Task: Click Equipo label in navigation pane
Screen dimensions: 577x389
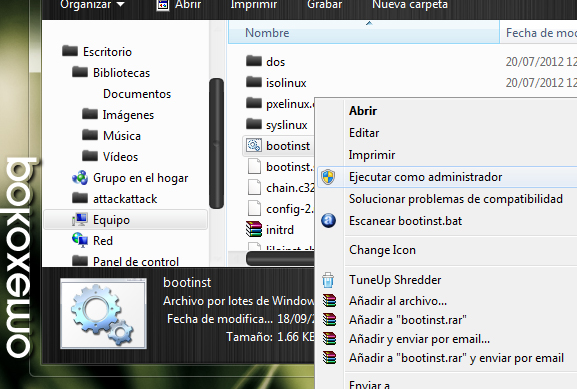Action: [x=111, y=220]
